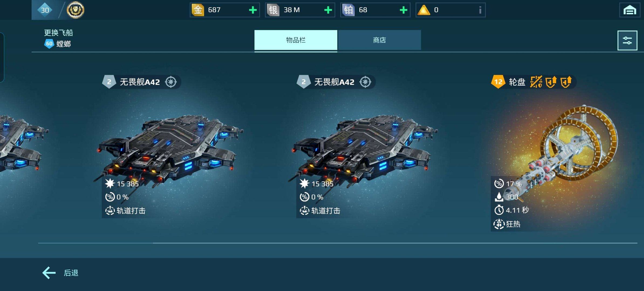Click the target icon beside first 无畏舰A42

tap(171, 82)
